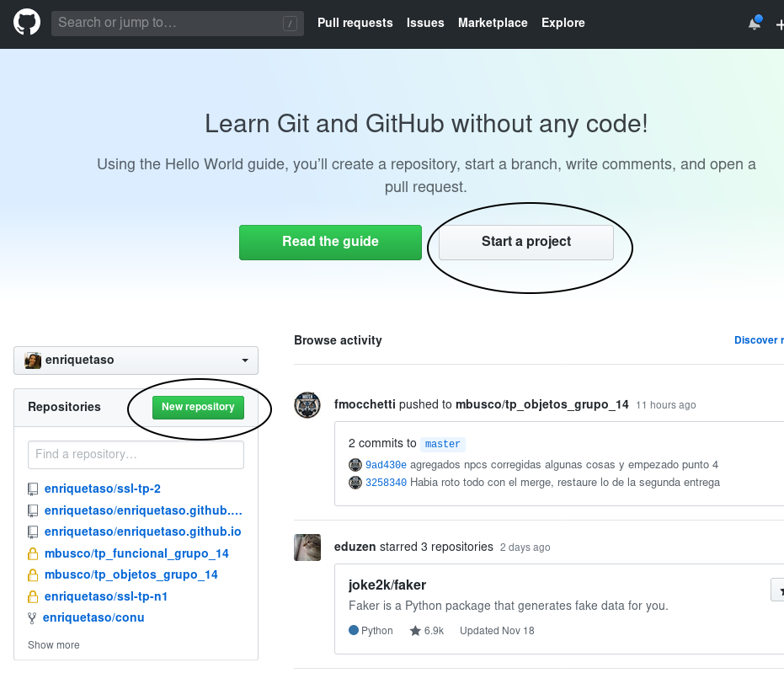Viewport: 784px width, 673px height.
Task: Open the forked enriquetaso/conu repository
Action: [93, 617]
